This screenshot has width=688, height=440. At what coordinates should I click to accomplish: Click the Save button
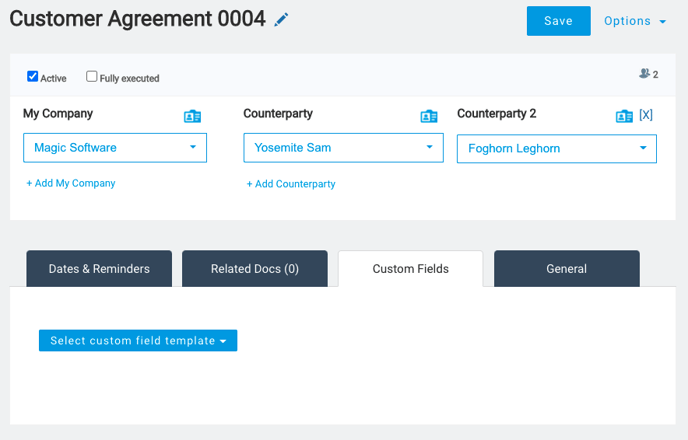tap(559, 21)
